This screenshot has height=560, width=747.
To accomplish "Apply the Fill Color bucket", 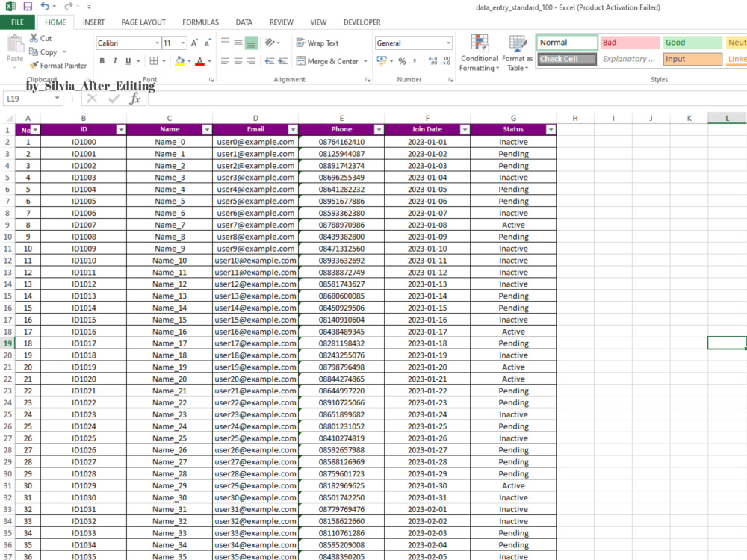I will (179, 61).
